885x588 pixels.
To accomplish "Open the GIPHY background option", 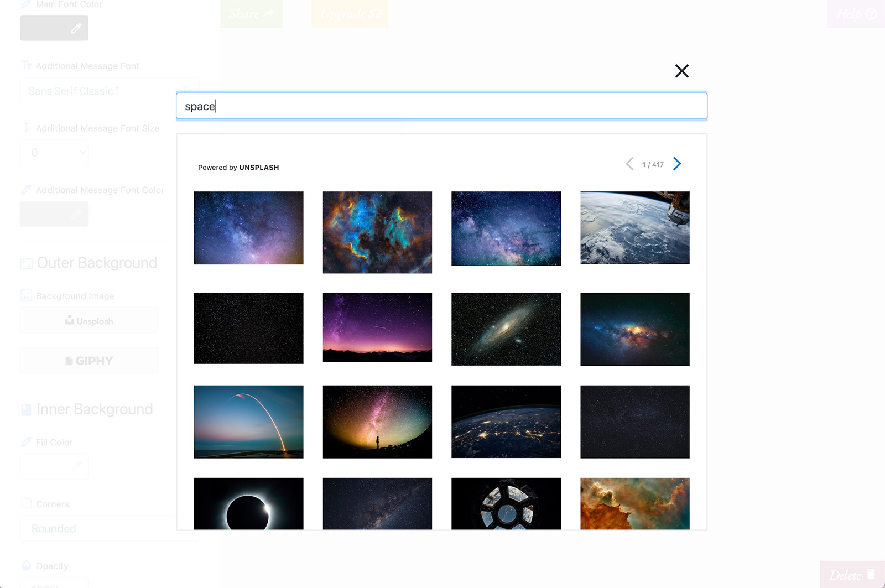I will coord(89,361).
